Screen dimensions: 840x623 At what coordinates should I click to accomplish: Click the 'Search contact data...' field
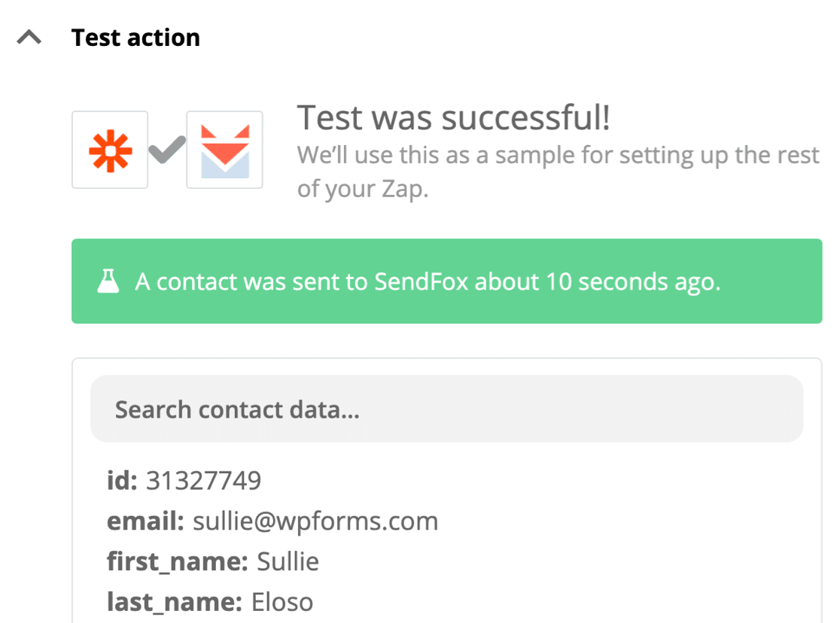pyautogui.click(x=446, y=409)
